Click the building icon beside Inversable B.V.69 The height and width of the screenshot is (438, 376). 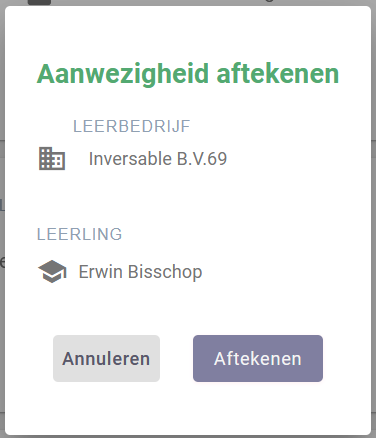pos(52,159)
